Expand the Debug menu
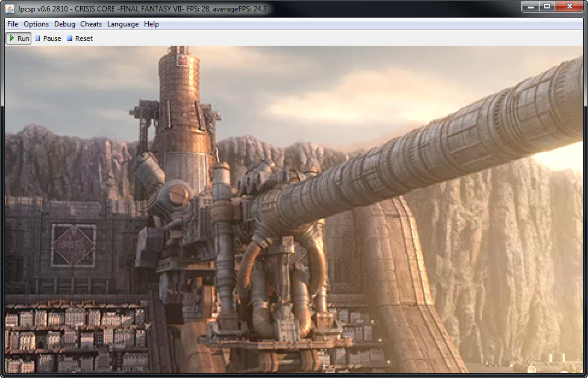This screenshot has height=378, width=588. 64,24
